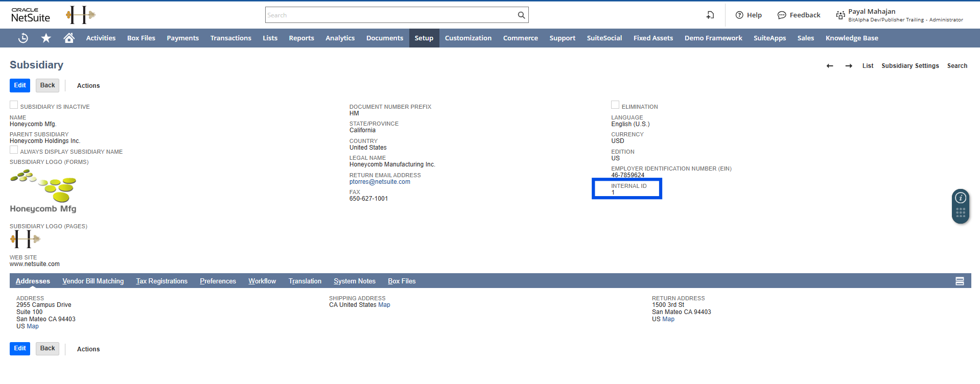Open Map link under Shipping Address

pos(384,305)
